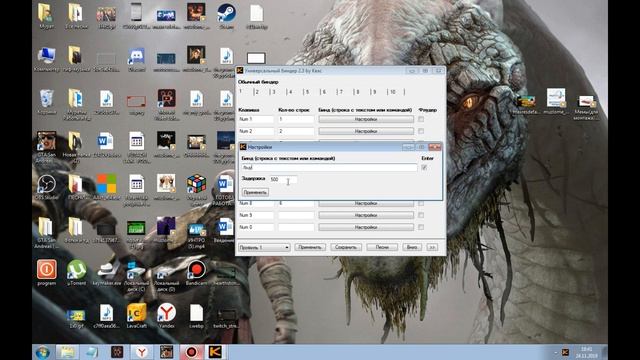640x360 pixels.
Task: Click Применить in the Настройки dialog
Action: click(255, 192)
